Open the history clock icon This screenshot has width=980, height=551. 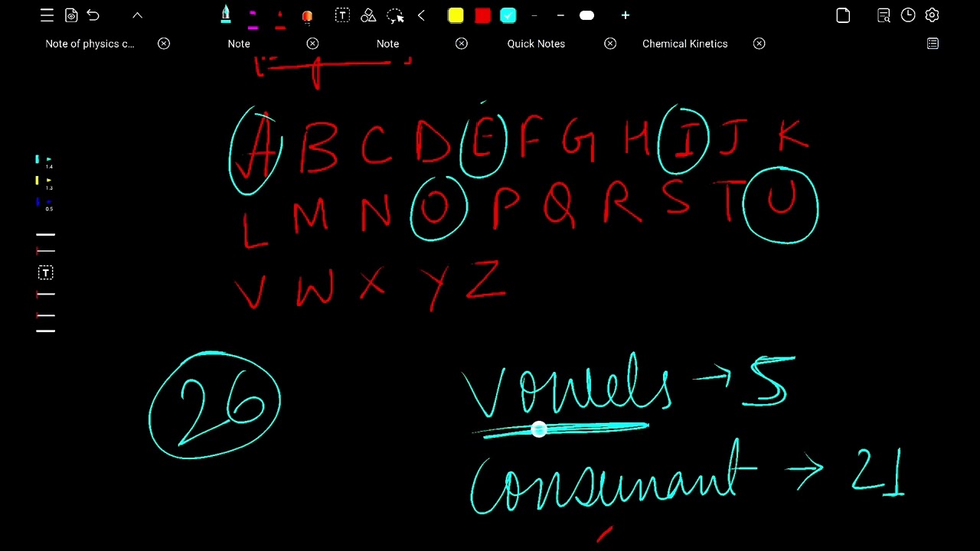908,15
